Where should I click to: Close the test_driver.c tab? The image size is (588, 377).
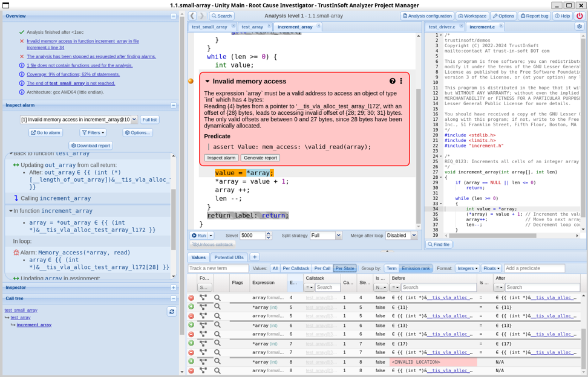coord(461,27)
